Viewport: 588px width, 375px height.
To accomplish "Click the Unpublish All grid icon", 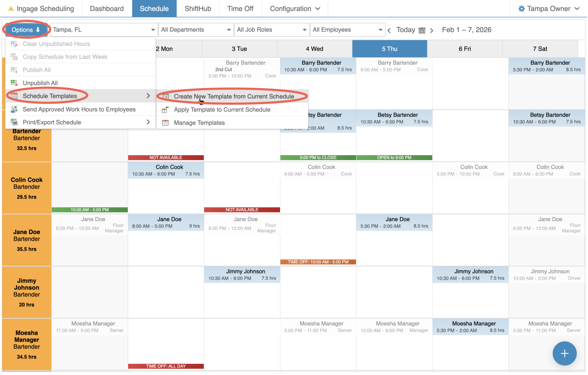I will pyautogui.click(x=14, y=83).
